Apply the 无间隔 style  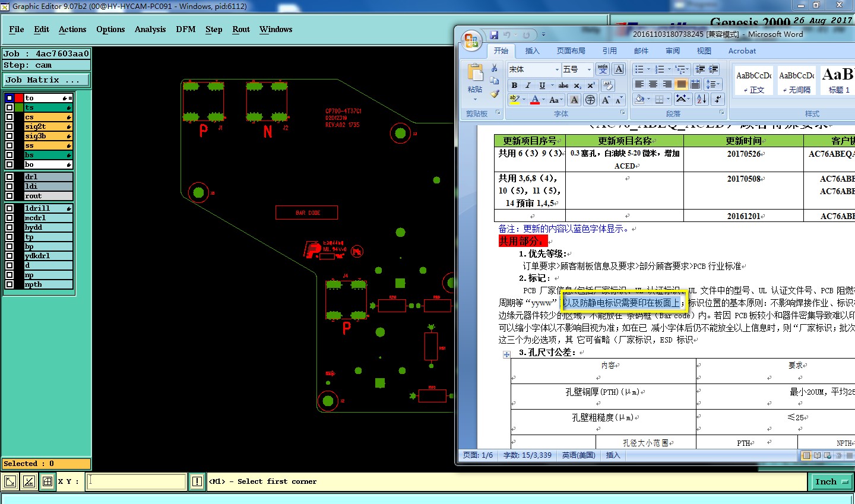coord(796,81)
